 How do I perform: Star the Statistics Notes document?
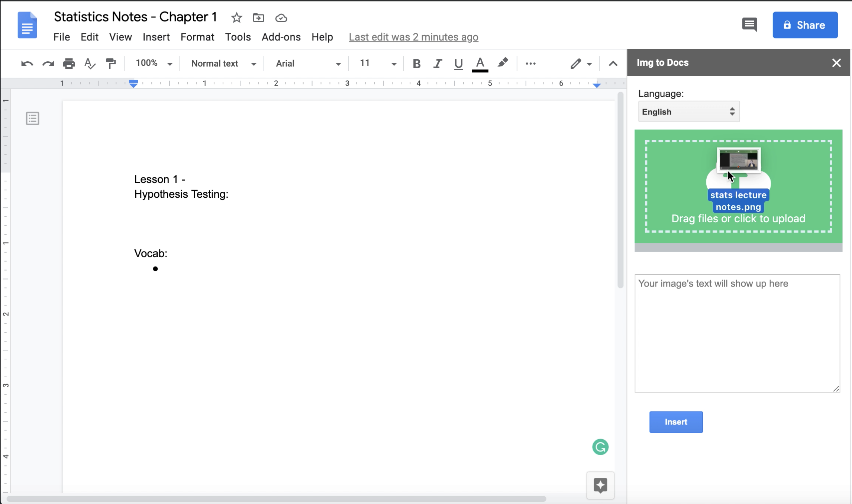coord(236,18)
